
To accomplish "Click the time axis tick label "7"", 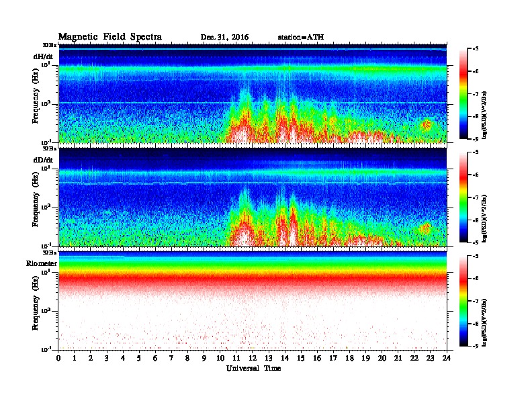I will pyautogui.click(x=171, y=358).
